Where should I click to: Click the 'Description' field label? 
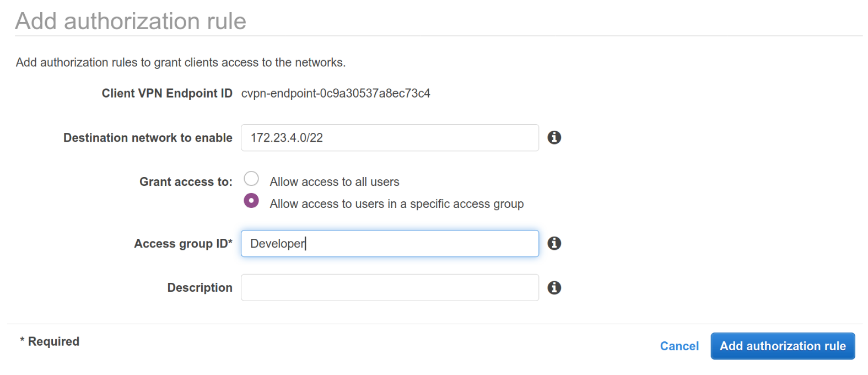pos(200,288)
